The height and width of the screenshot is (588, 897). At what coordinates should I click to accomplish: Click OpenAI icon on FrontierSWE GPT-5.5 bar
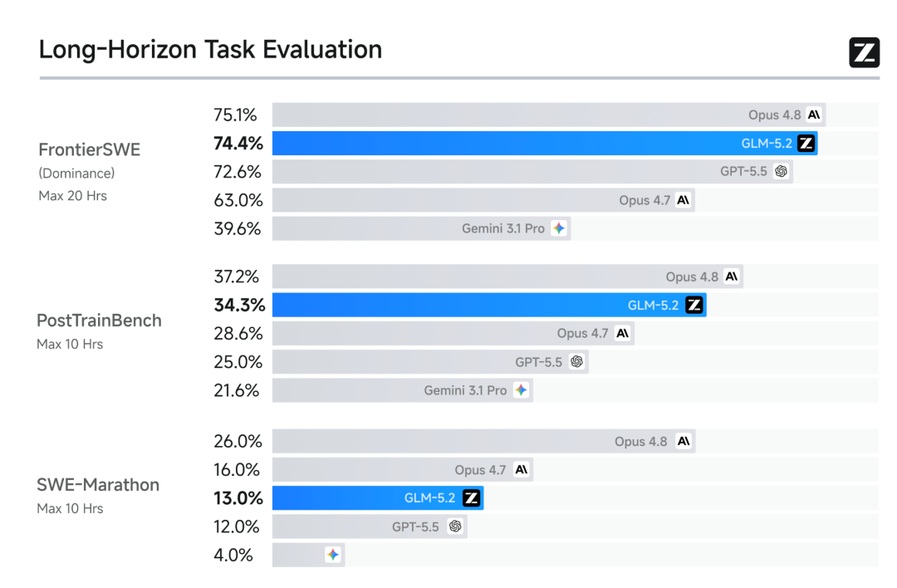(x=781, y=171)
